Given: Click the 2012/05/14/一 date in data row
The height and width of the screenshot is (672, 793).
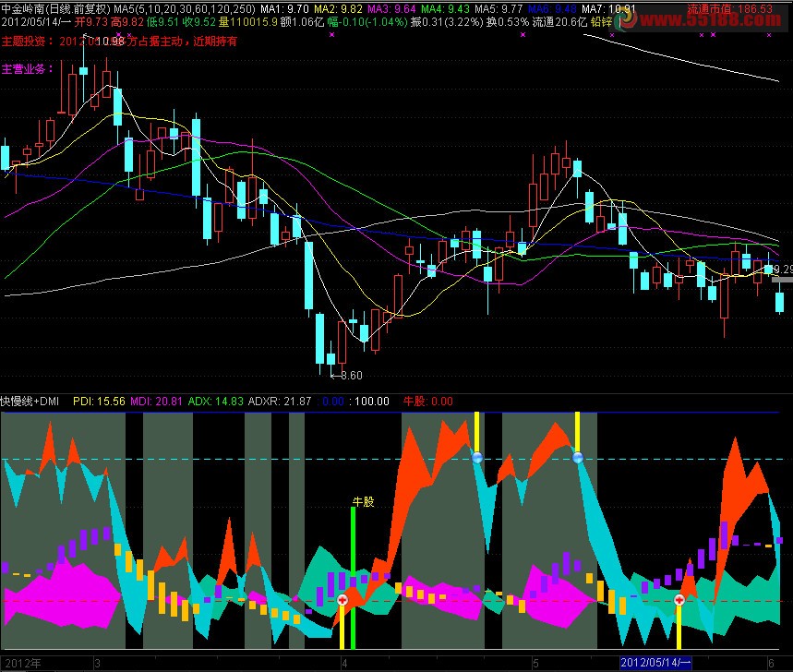Looking at the screenshot, I should [x=36, y=22].
